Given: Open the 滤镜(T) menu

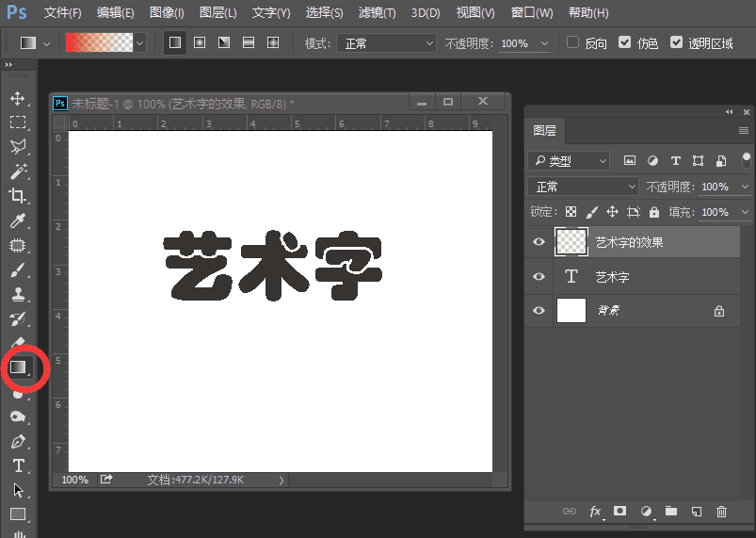Looking at the screenshot, I should coord(377,13).
